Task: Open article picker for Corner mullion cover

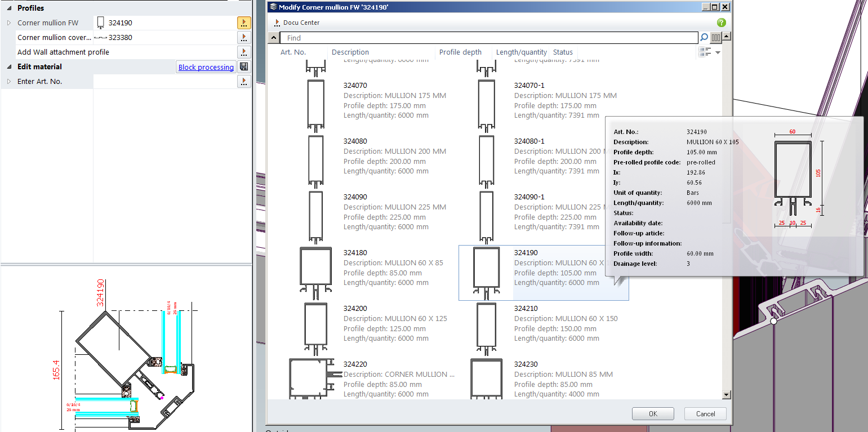Action: pos(243,38)
